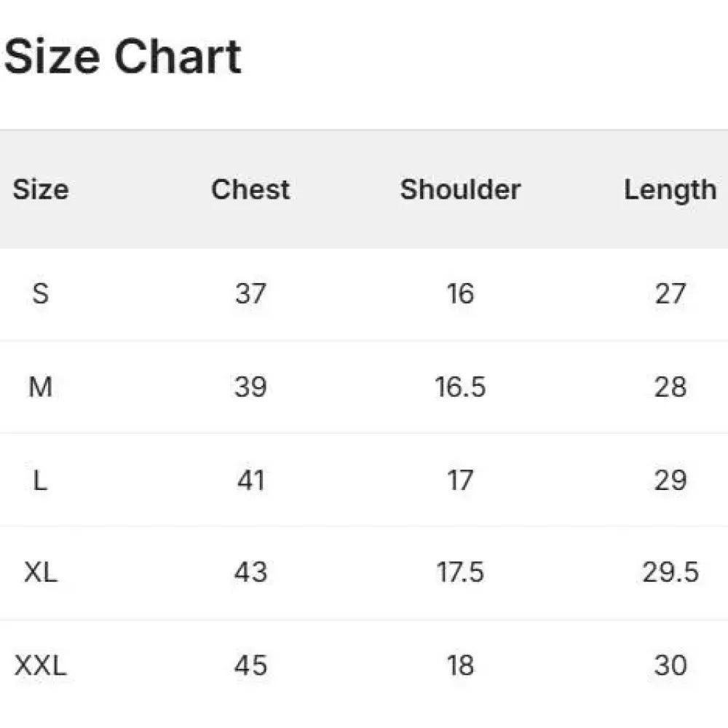
Task: Click chest value 39 for size M
Action: [250, 387]
